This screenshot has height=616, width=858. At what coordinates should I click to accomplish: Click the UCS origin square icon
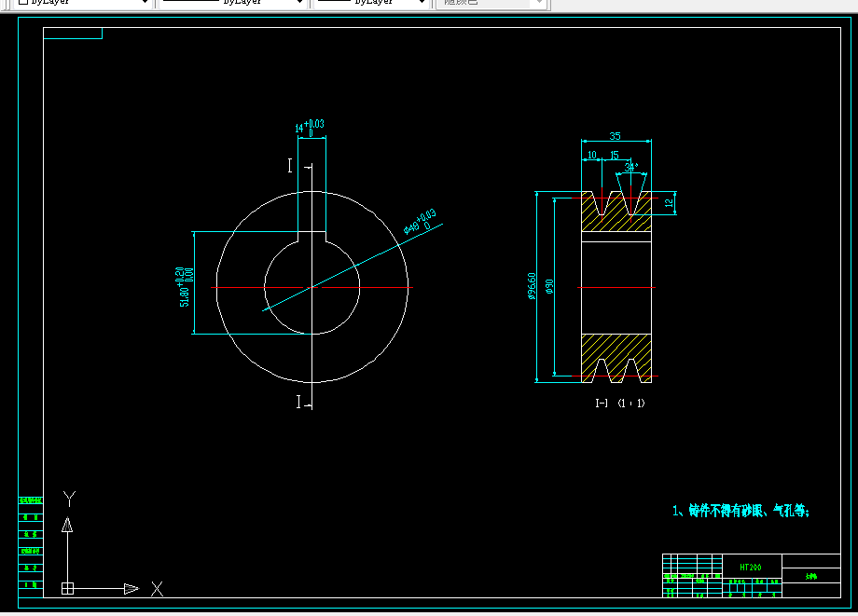point(67,589)
